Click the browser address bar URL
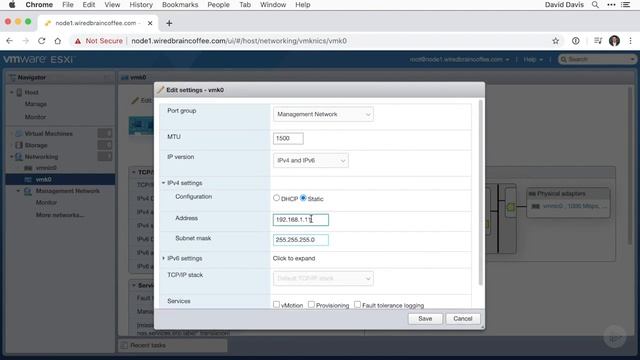Screen dimensions: 640x360 (x=239, y=41)
